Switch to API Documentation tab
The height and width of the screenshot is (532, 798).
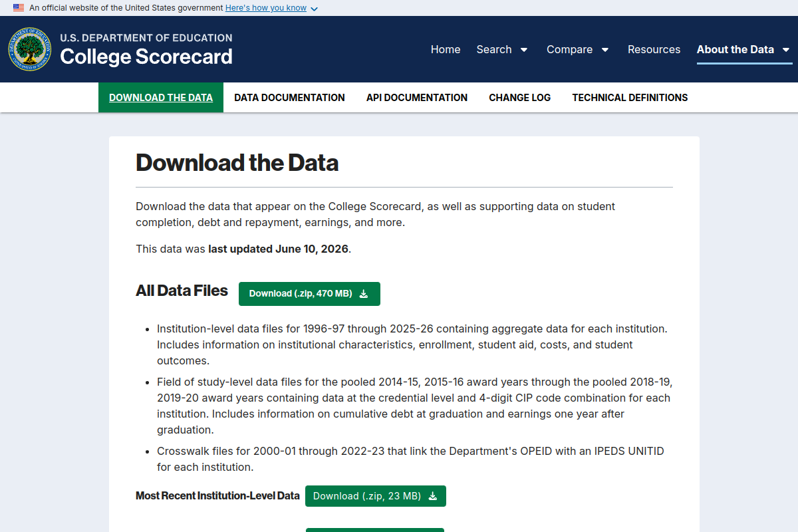click(417, 97)
